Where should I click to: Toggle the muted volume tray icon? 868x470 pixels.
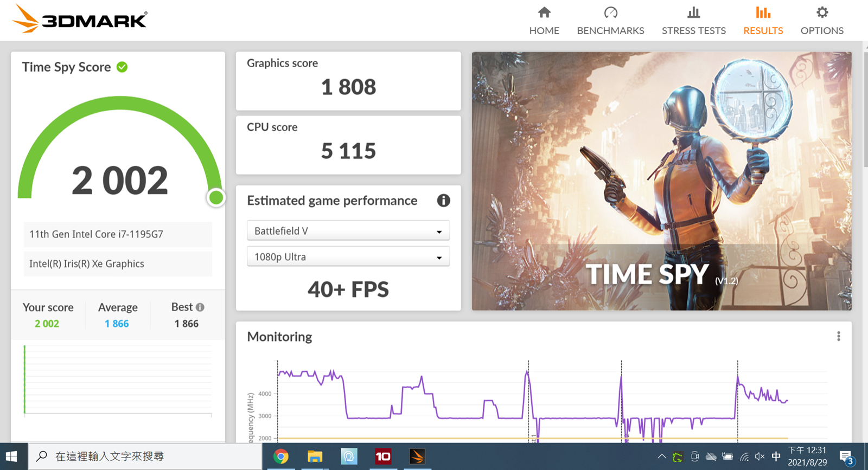click(x=759, y=456)
